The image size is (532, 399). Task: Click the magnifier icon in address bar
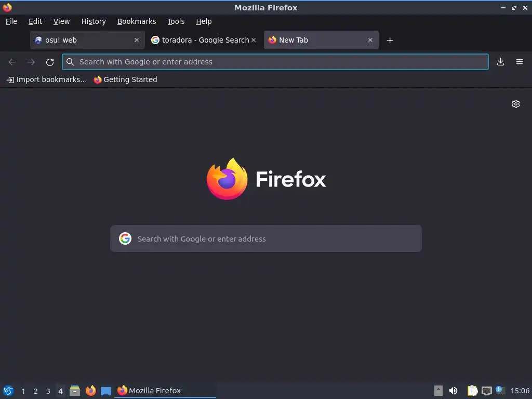point(70,62)
